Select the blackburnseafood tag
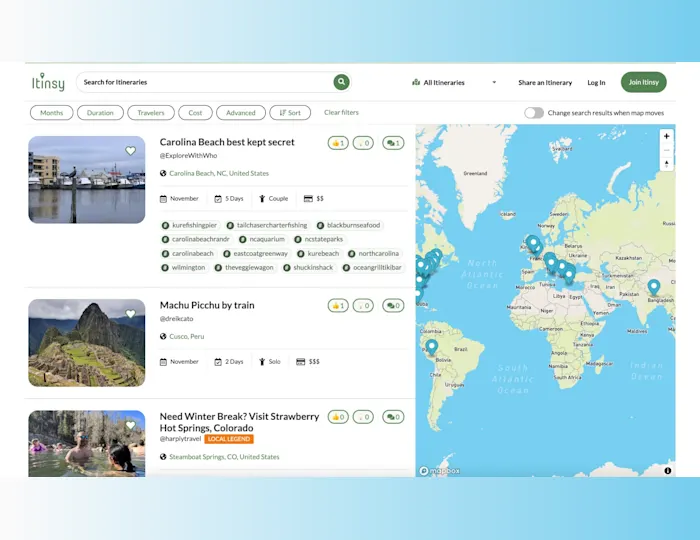The width and height of the screenshot is (700, 540). [x=349, y=225]
